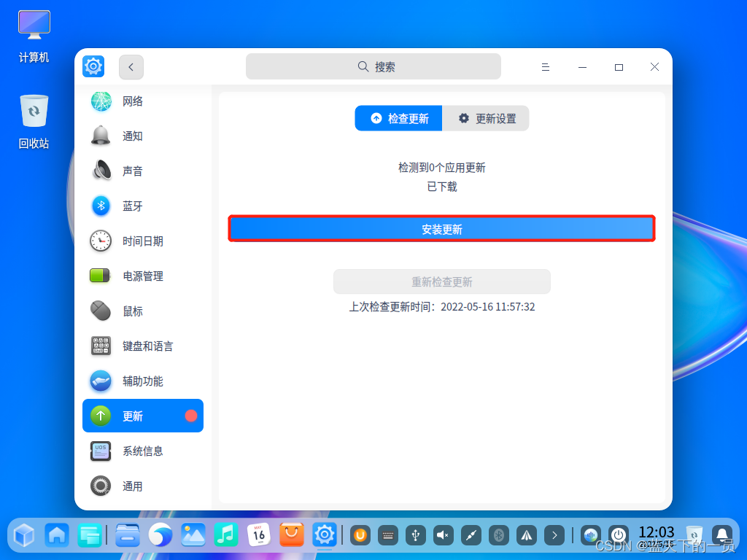
Task: Open the 时间日期 settings
Action: pos(142,241)
